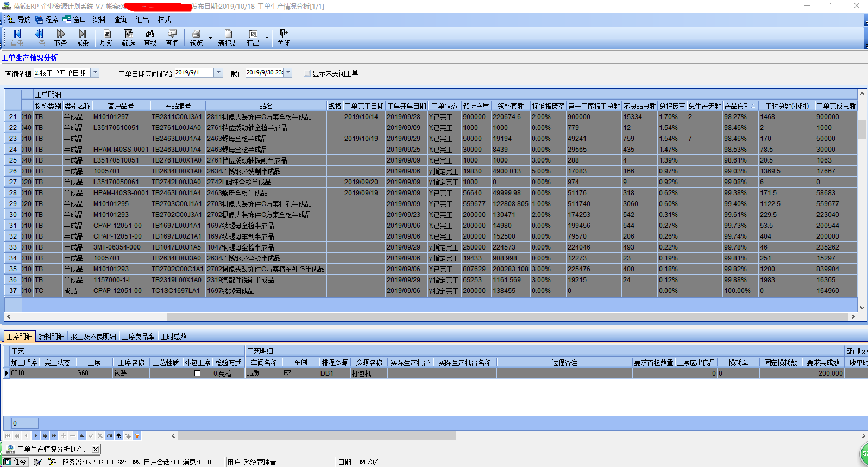Click the 预计产量 column header
The height and width of the screenshot is (467, 868).
pos(476,106)
